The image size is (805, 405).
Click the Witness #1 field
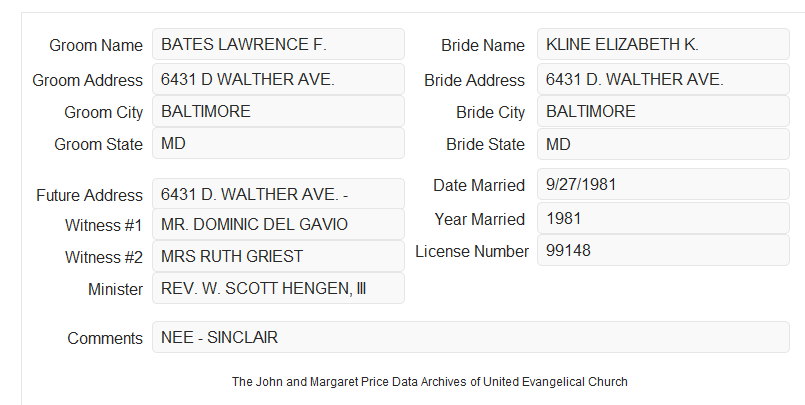click(278, 224)
